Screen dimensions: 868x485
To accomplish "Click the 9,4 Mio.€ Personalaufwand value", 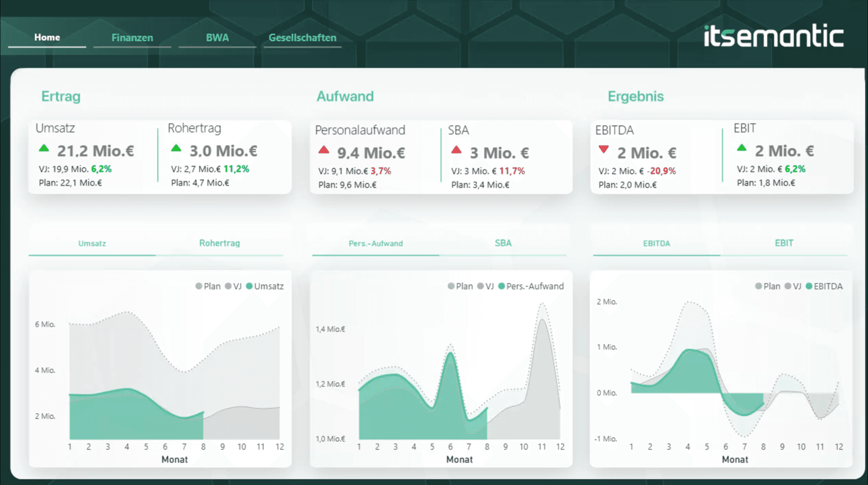I will pyautogui.click(x=371, y=153).
